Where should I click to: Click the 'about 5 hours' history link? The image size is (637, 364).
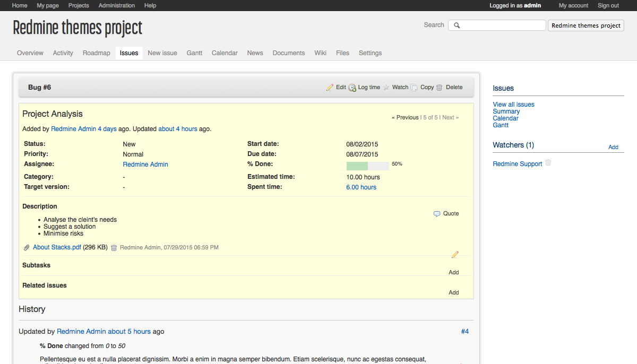pos(130,332)
